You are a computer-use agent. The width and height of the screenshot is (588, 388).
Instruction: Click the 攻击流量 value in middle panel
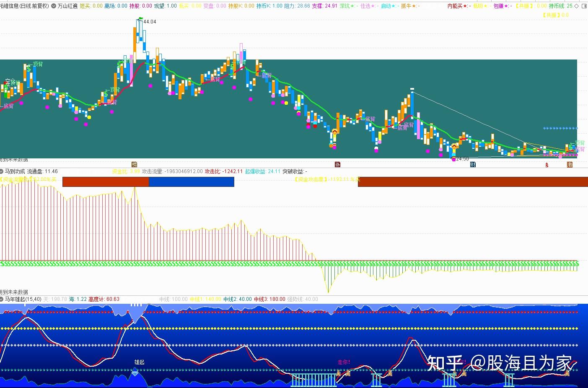coord(172,171)
